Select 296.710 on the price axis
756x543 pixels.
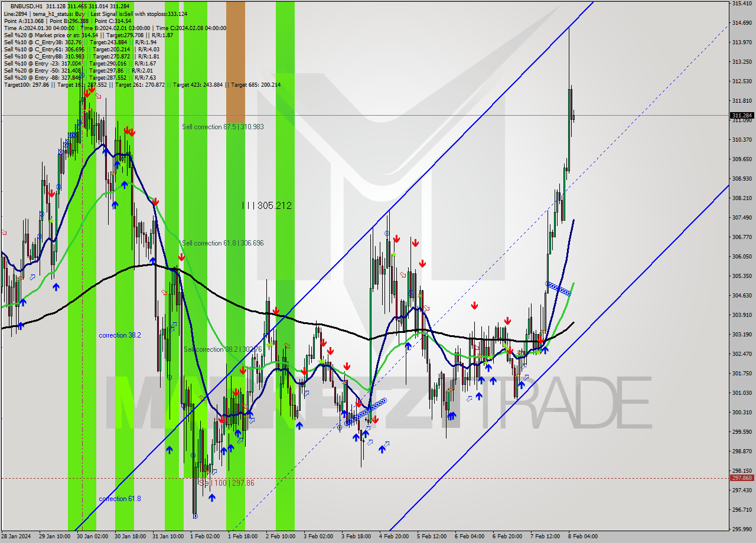click(742, 510)
